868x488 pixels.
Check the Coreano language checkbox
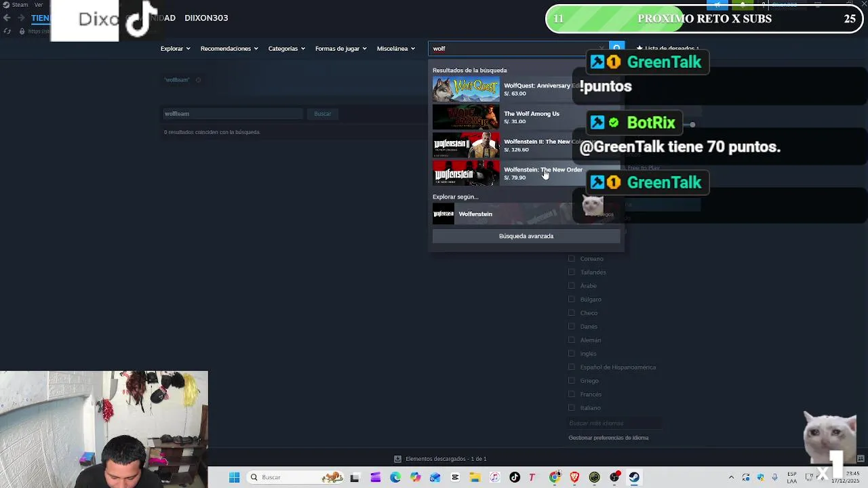point(572,258)
